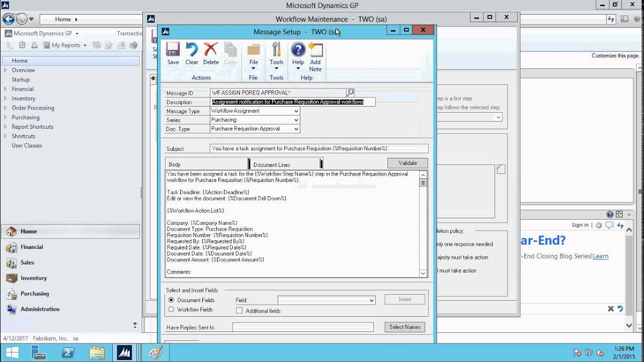Switch to the Document Lines tab
The image size is (644, 362).
pos(285,164)
